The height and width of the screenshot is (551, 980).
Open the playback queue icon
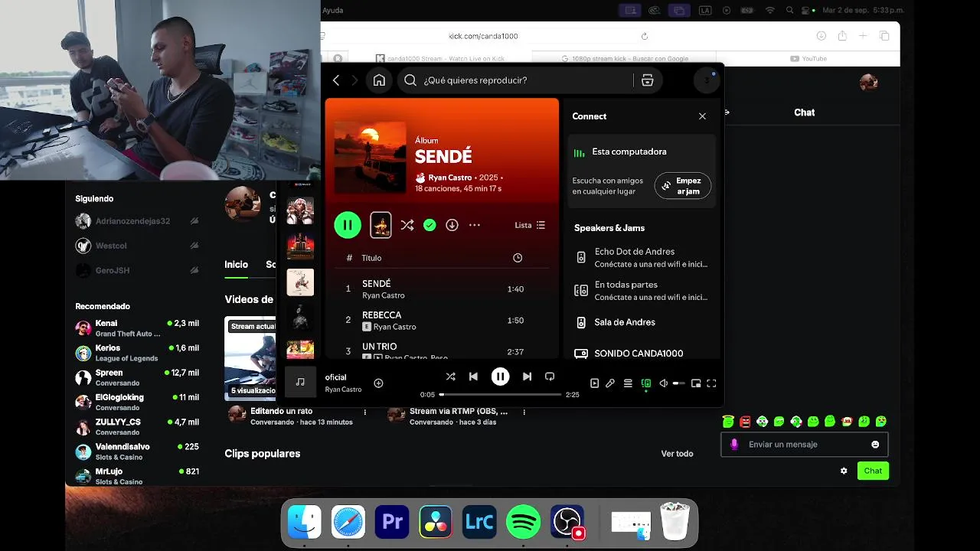click(628, 383)
